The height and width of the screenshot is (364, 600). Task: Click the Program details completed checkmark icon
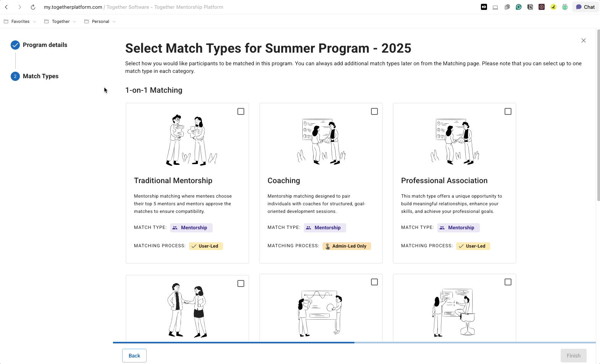pos(15,45)
